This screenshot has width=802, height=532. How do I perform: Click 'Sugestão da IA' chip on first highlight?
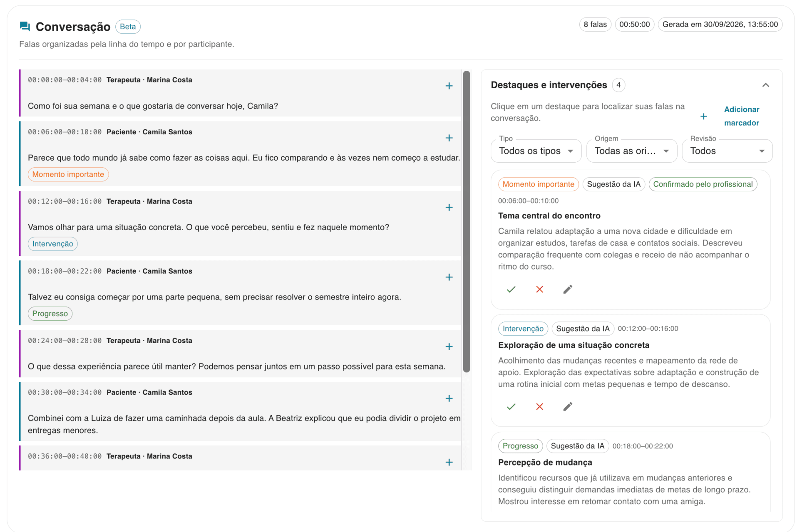point(613,184)
